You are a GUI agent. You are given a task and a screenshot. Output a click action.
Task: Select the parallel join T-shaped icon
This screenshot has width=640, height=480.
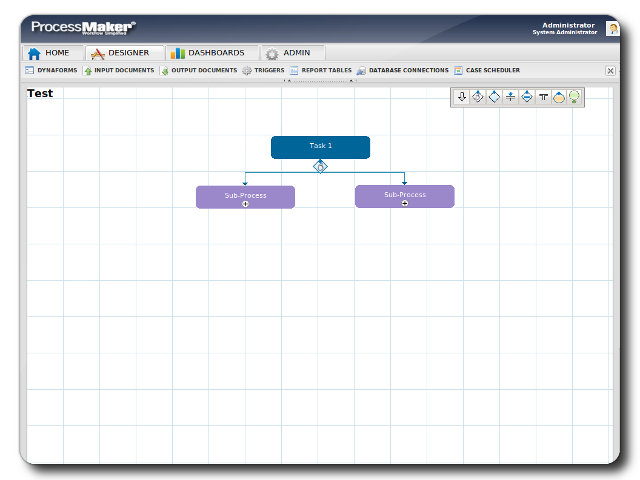[x=543, y=97]
